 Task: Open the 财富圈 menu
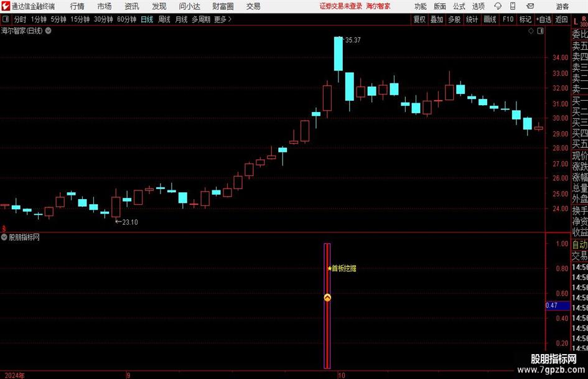[x=223, y=6]
